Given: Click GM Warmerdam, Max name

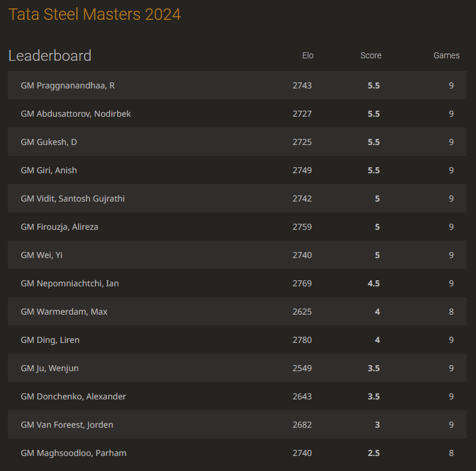Looking at the screenshot, I should tap(64, 312).
